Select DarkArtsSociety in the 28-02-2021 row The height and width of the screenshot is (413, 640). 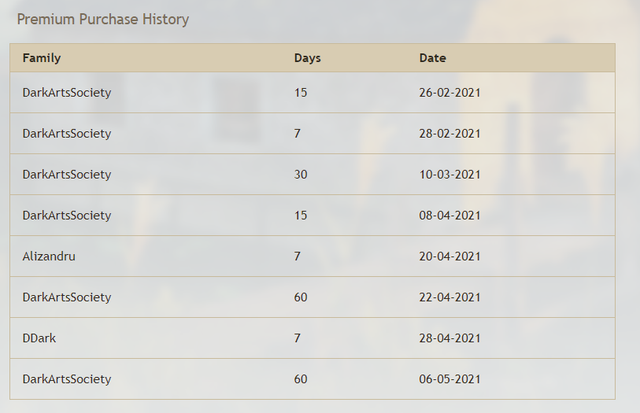click(67, 133)
